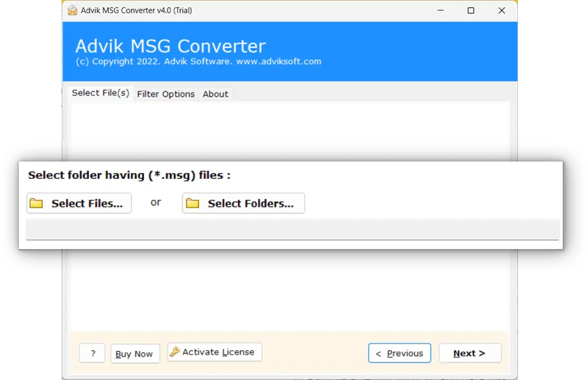
Task: Click the Buy Now button
Action: pyautogui.click(x=135, y=354)
